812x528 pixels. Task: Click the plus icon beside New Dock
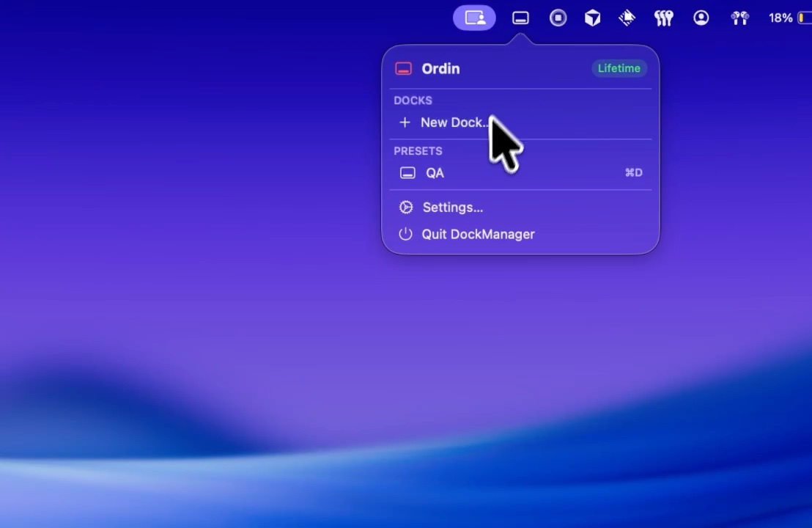pyautogui.click(x=405, y=122)
